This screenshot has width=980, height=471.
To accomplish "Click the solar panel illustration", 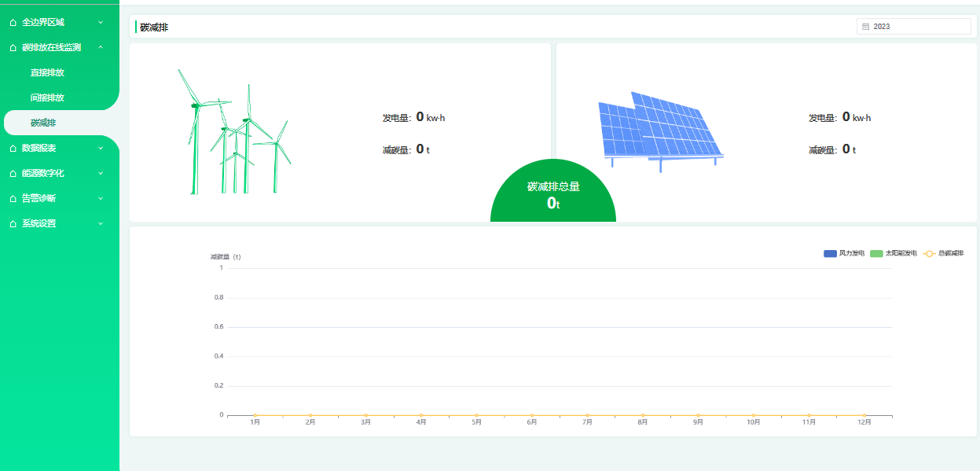I will pos(659,130).
